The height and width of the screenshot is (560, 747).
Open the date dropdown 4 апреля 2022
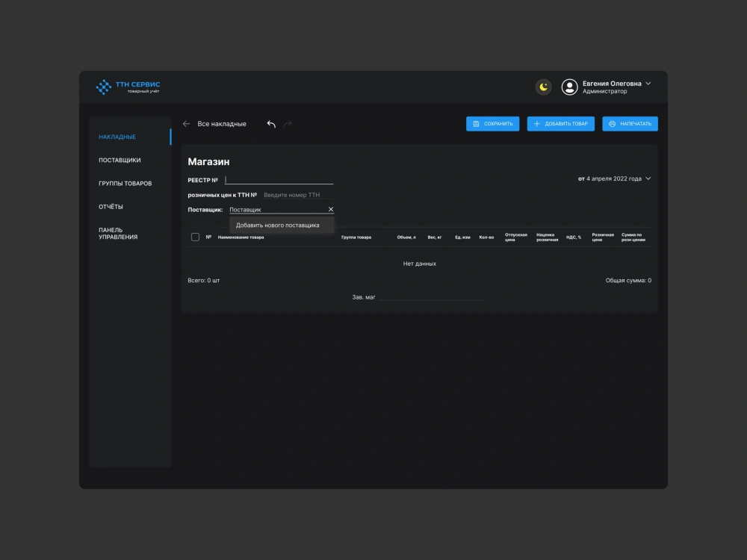[615, 178]
